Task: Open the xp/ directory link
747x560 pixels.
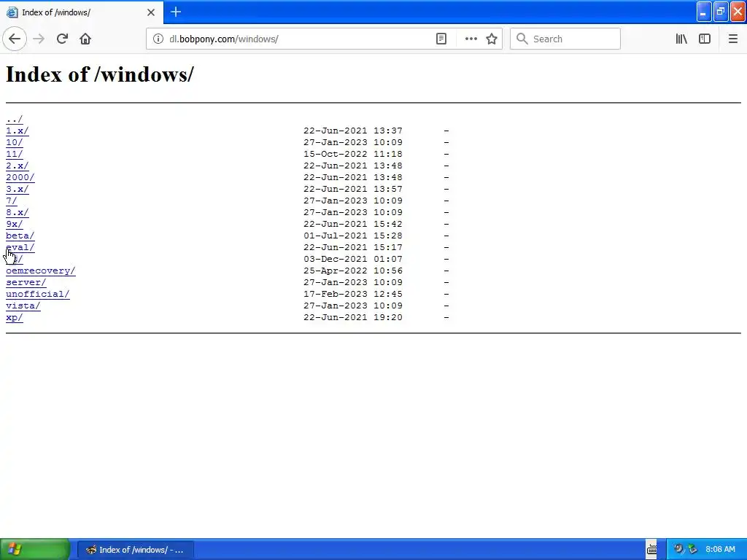Action: click(15, 317)
